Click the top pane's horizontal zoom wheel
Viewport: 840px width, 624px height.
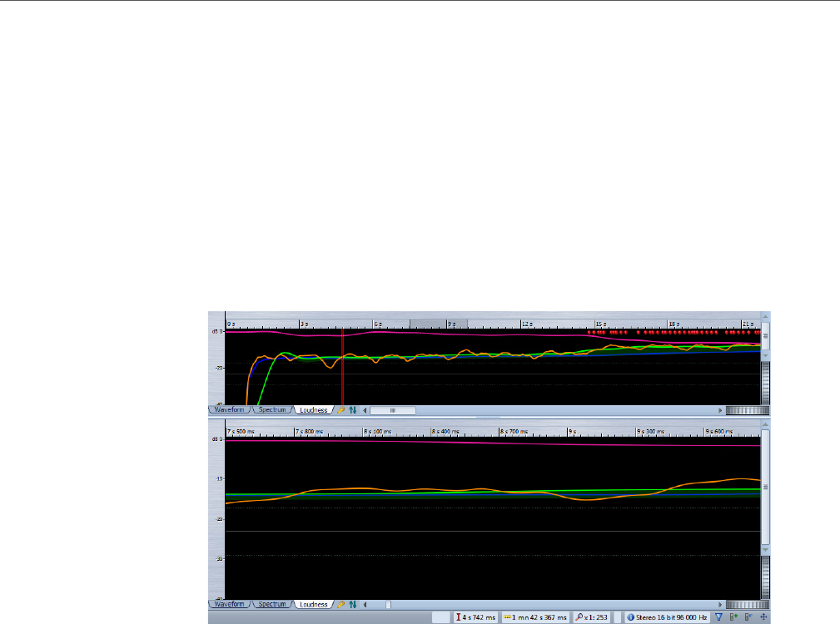(x=748, y=410)
